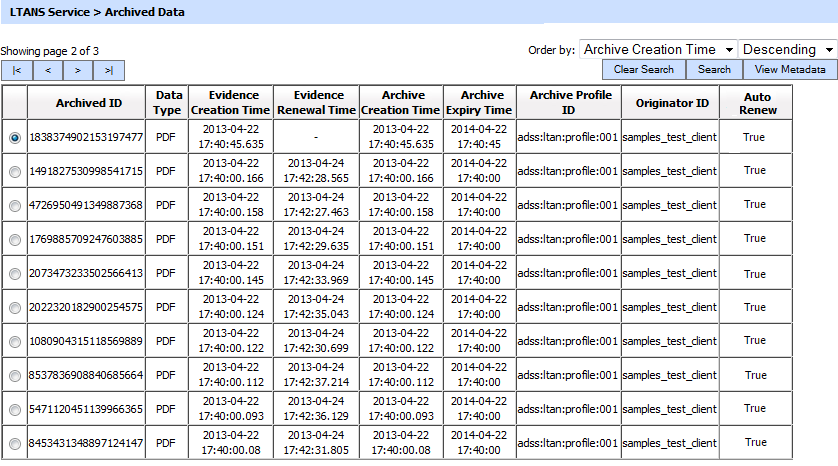This screenshot has height=466, width=838.
Task: Click the Archived ID column header
Action: (88, 103)
